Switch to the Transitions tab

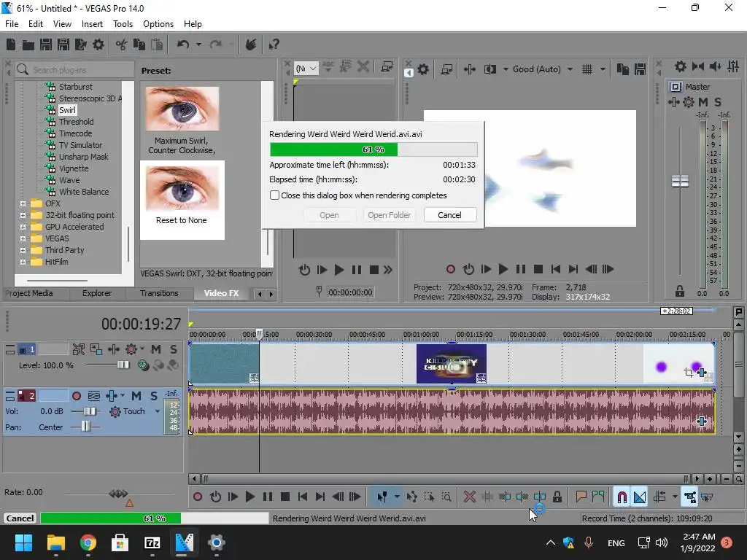pos(159,293)
